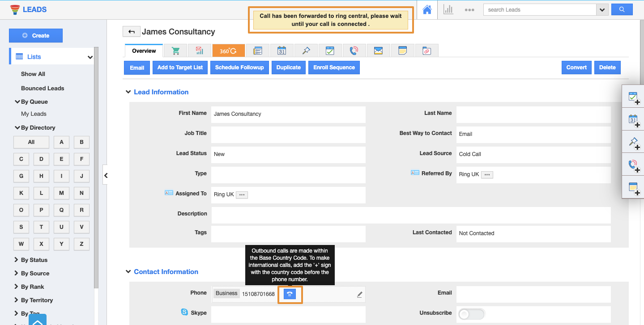Open Bounced Leads list

43,89
